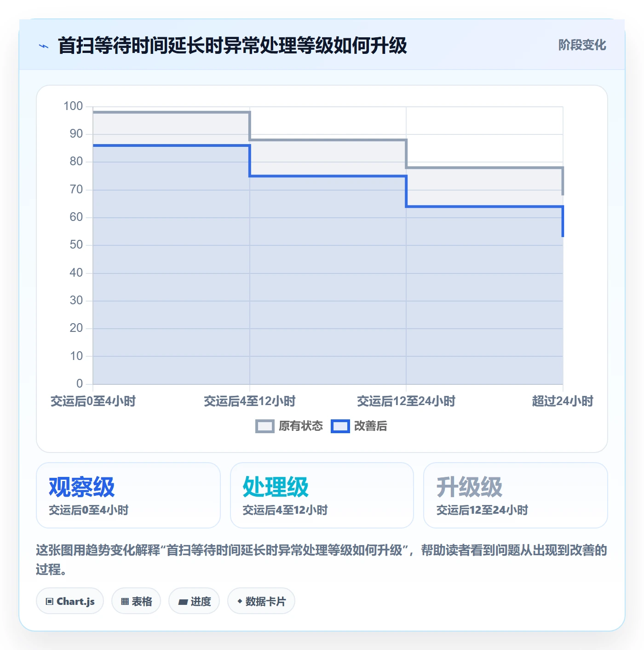Viewport: 644px width, 650px height.
Task: Click the bar icon in the 进度 tag
Action: [x=183, y=602]
